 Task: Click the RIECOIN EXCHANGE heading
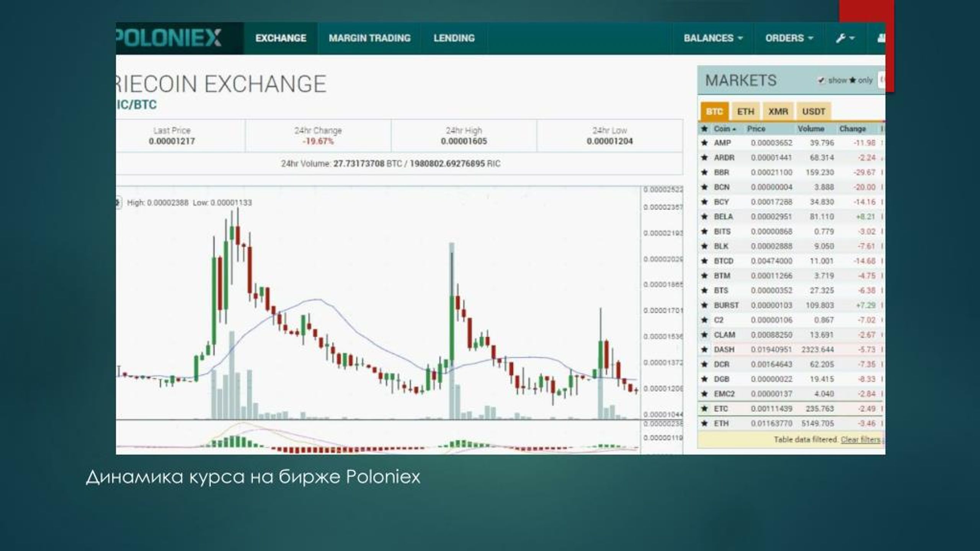[221, 84]
